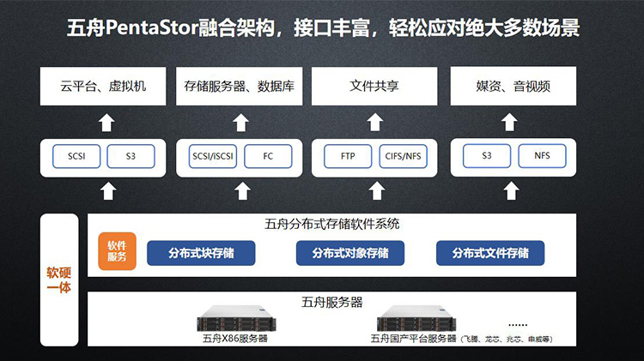Click the up arrow beneath 存储服务器、数据库 box
Viewport: 644px width, 361px height.
coord(240,123)
